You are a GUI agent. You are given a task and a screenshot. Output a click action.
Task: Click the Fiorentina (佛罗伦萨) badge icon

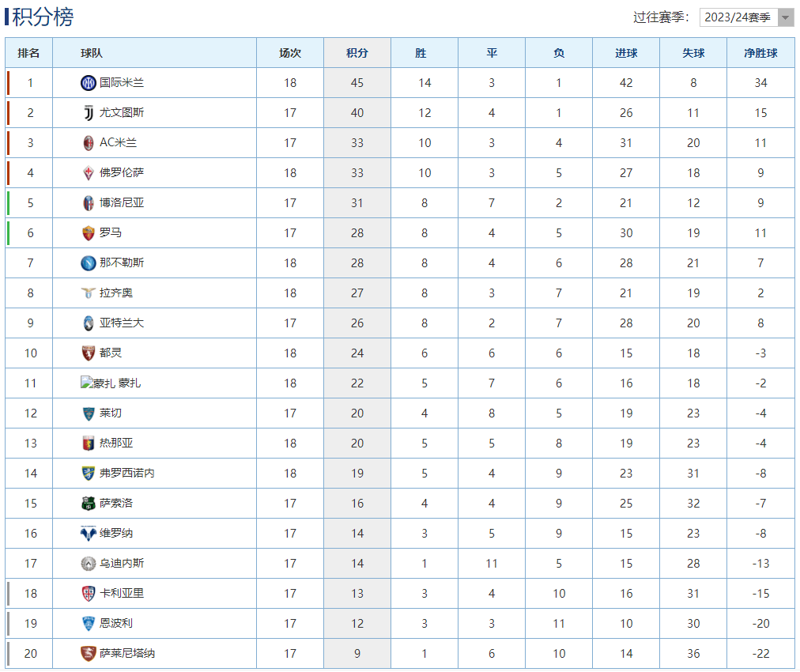(89, 173)
